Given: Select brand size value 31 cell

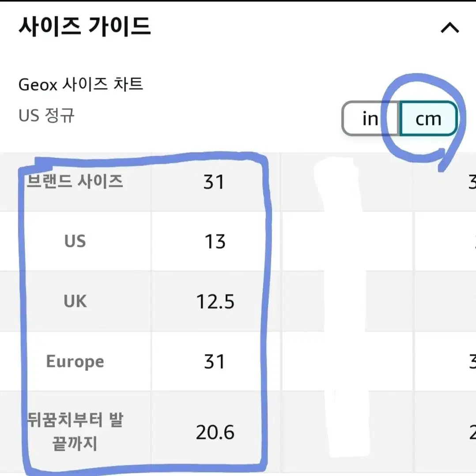Looking at the screenshot, I should 215,181.
